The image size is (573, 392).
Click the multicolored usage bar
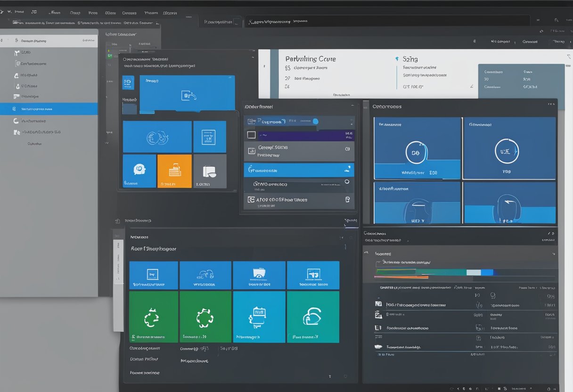[x=434, y=272]
